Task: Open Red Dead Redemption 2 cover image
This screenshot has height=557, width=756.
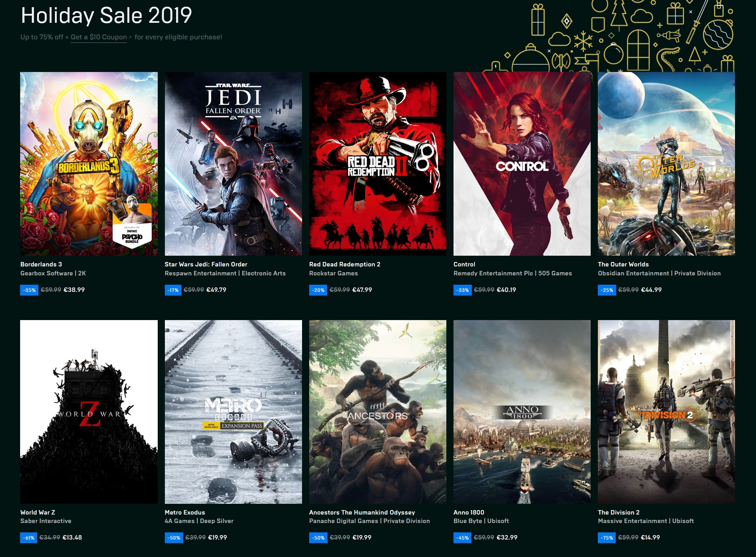Action: (378, 164)
